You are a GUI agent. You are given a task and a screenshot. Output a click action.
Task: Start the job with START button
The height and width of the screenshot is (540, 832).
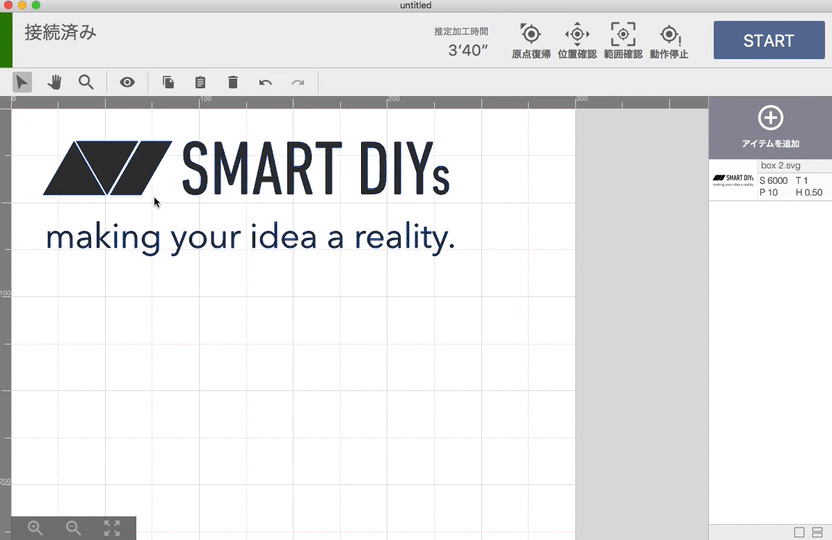pyautogui.click(x=769, y=40)
